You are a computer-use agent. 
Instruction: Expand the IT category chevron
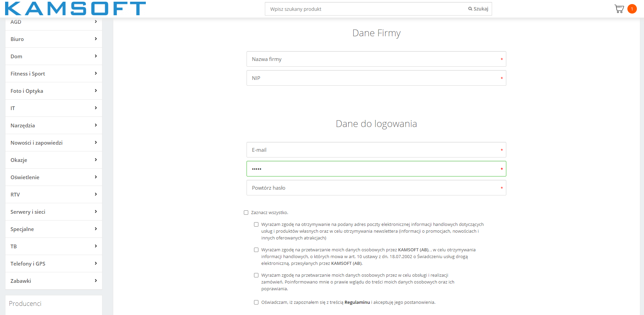[96, 108]
